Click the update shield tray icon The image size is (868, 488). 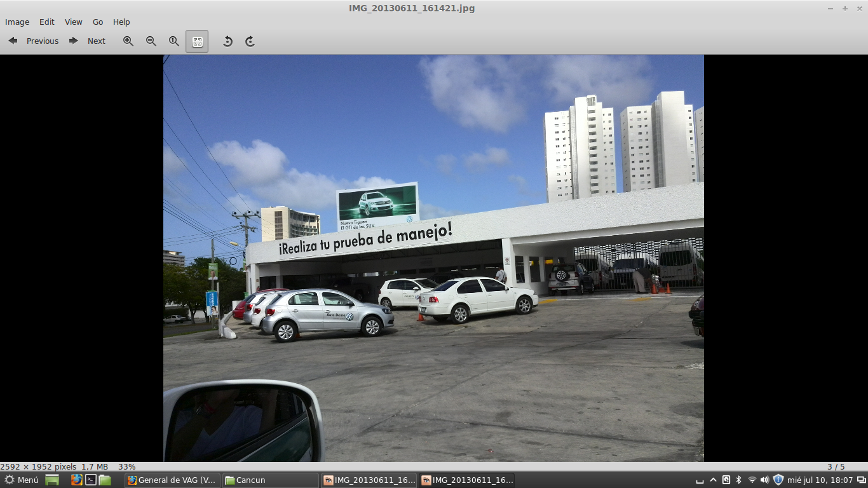click(778, 480)
